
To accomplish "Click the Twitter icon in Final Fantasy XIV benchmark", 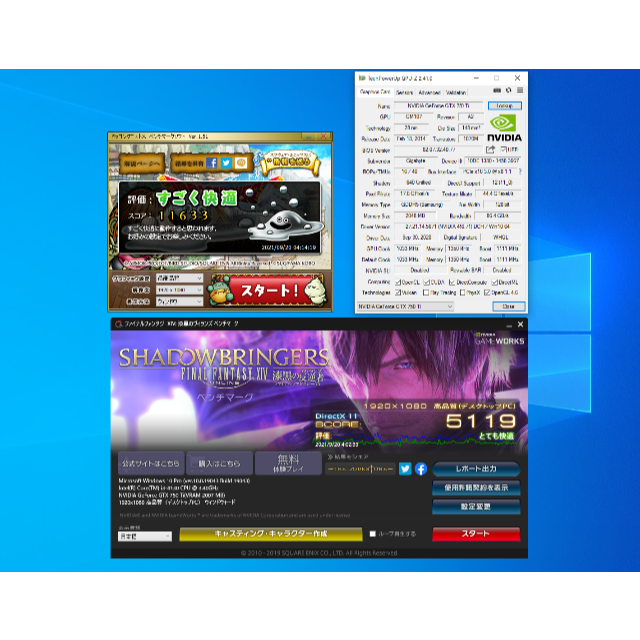I will point(405,469).
